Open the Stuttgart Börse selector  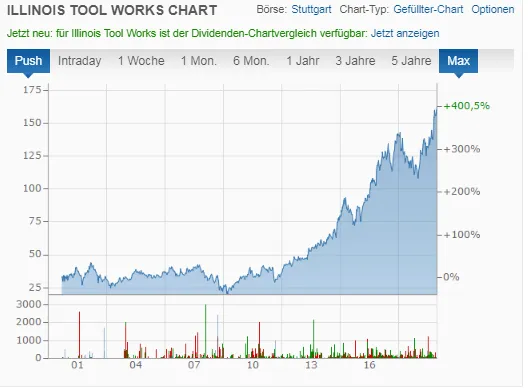311,9
